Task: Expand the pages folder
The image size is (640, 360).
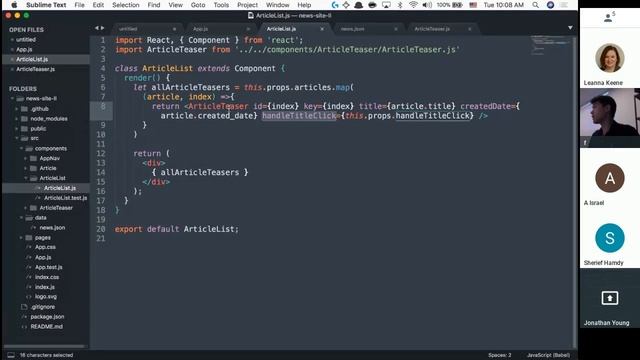Action: [x=21, y=238]
